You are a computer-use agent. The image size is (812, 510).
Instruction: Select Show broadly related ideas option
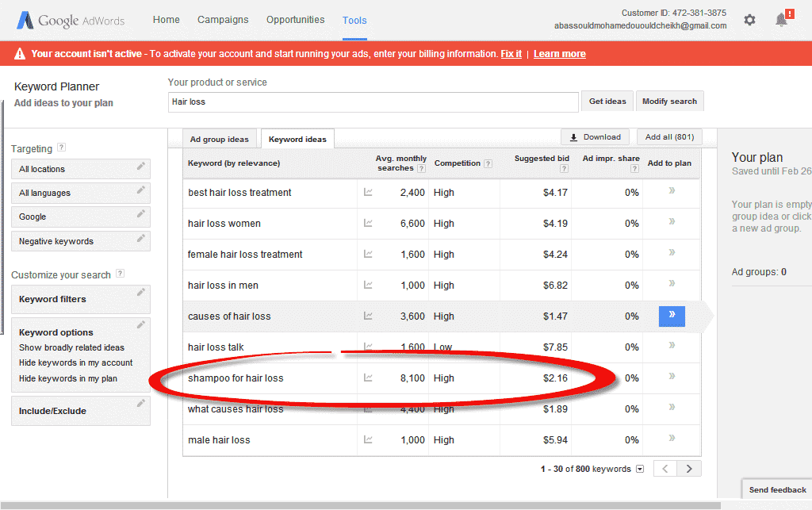coord(71,347)
